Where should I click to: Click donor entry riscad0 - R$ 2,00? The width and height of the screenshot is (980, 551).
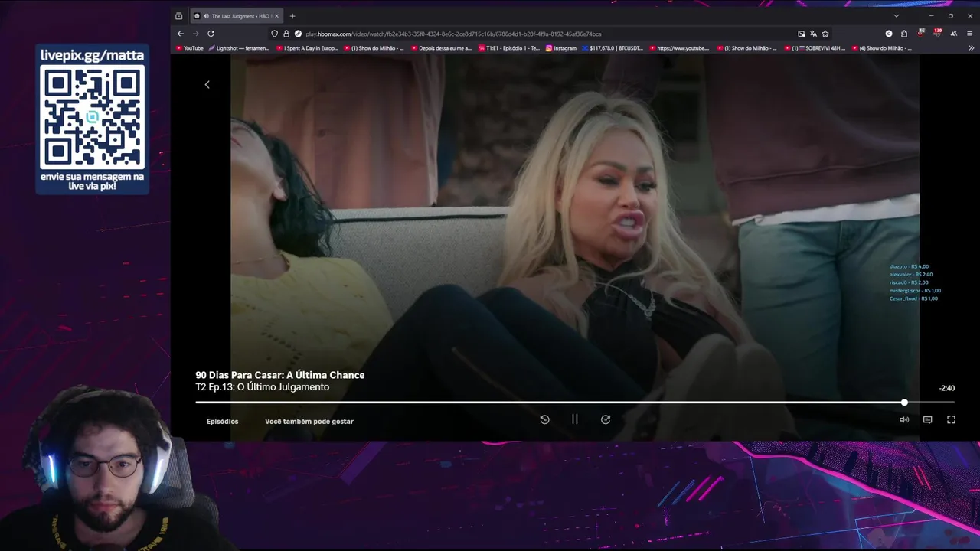[x=909, y=282]
